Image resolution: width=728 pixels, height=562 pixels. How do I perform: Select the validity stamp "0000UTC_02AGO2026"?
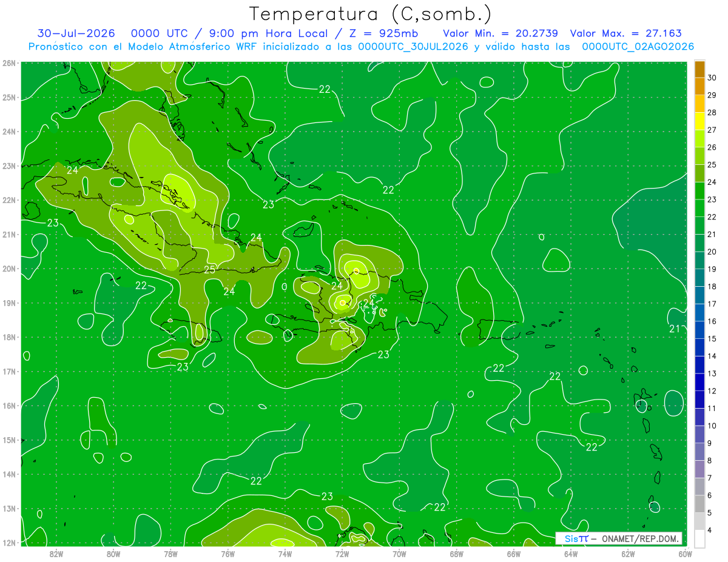(x=638, y=47)
